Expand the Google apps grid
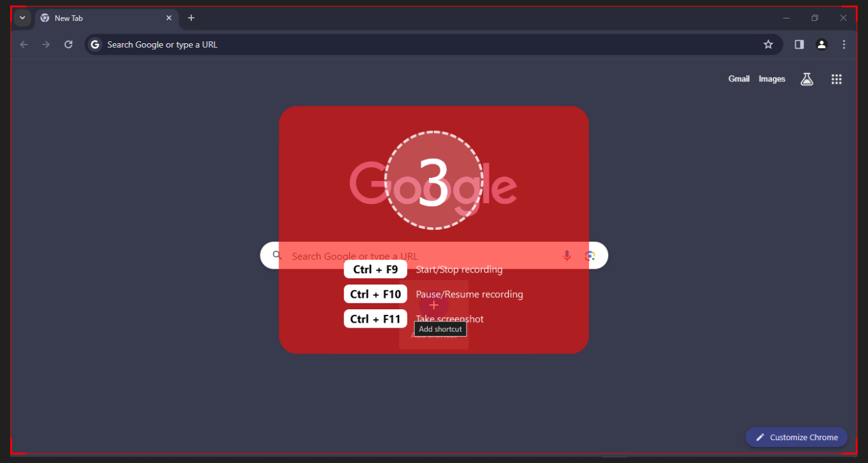The image size is (868, 463). (836, 79)
